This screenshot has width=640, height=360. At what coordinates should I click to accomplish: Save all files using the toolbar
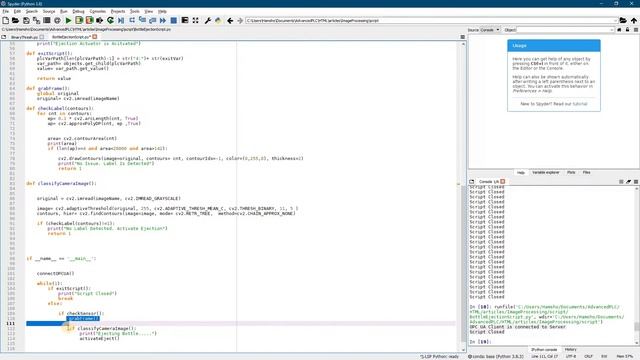click(x=36, y=20)
